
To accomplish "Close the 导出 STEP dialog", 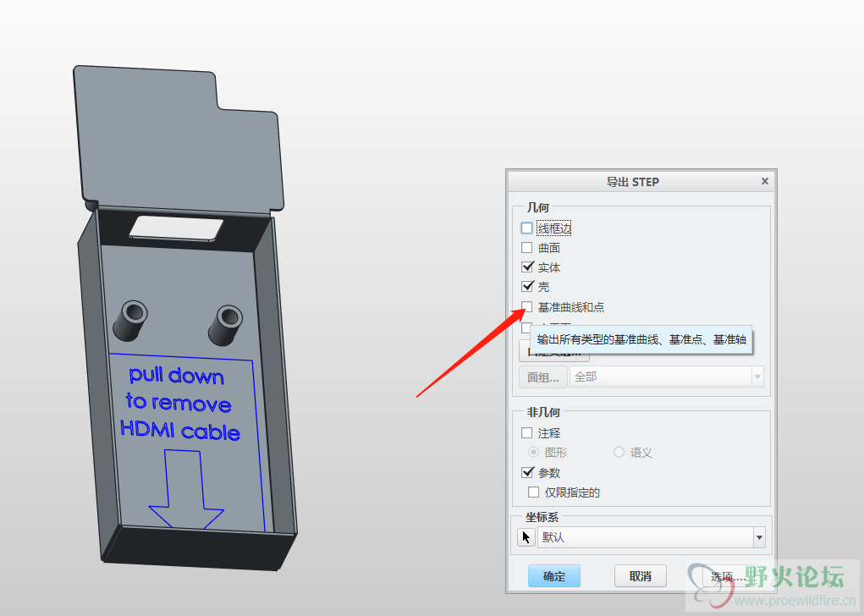I will (x=765, y=181).
